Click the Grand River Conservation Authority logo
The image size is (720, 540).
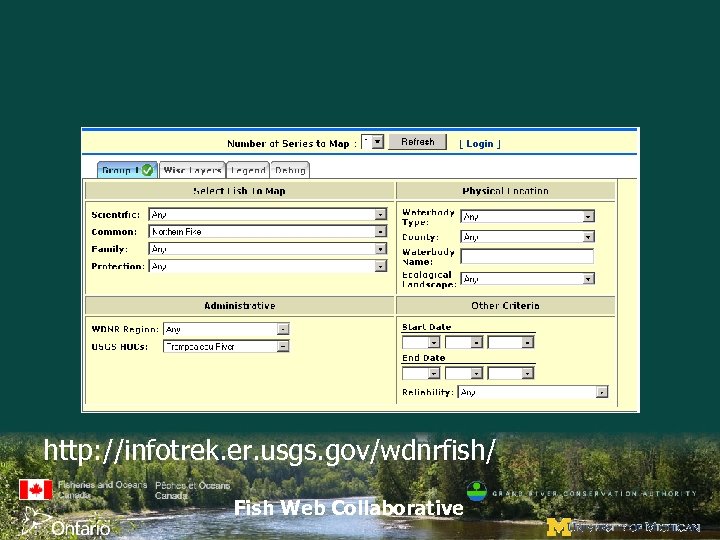(x=477, y=491)
